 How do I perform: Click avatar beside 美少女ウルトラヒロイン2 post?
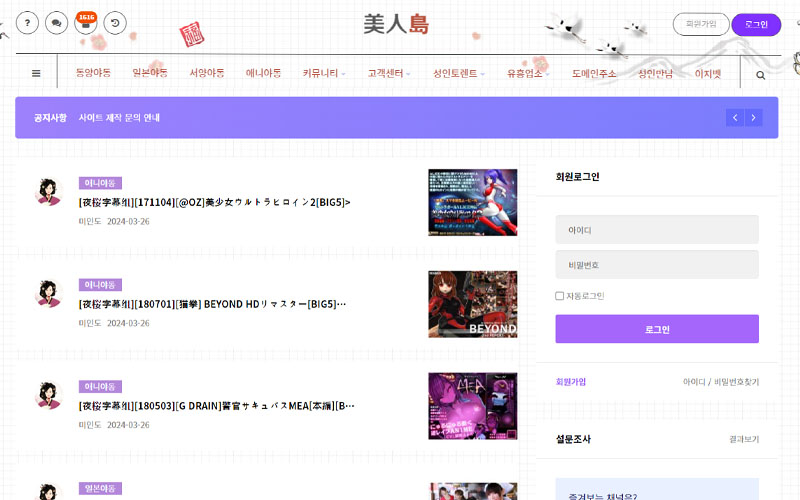(48, 192)
